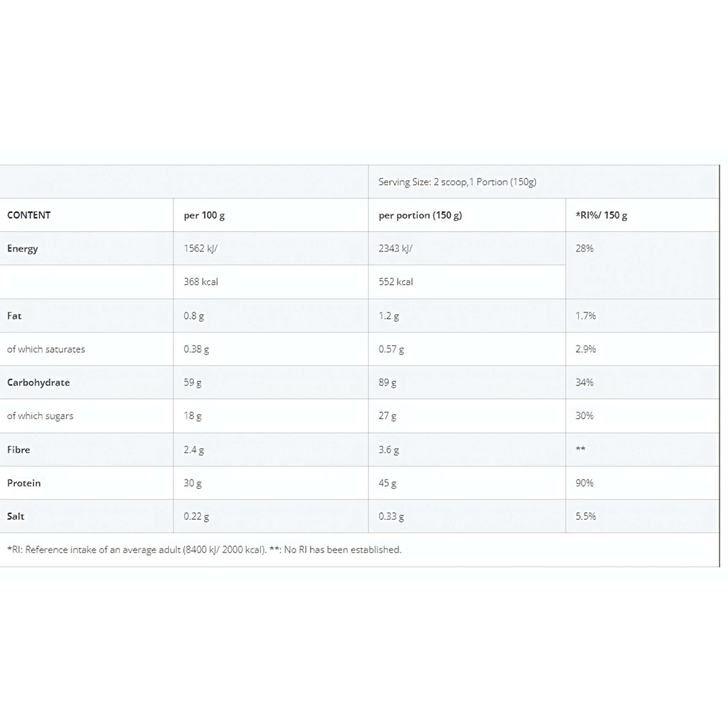The width and height of the screenshot is (728, 728).
Task: Click the Serving Size text cell
Action: pyautogui.click(x=457, y=182)
